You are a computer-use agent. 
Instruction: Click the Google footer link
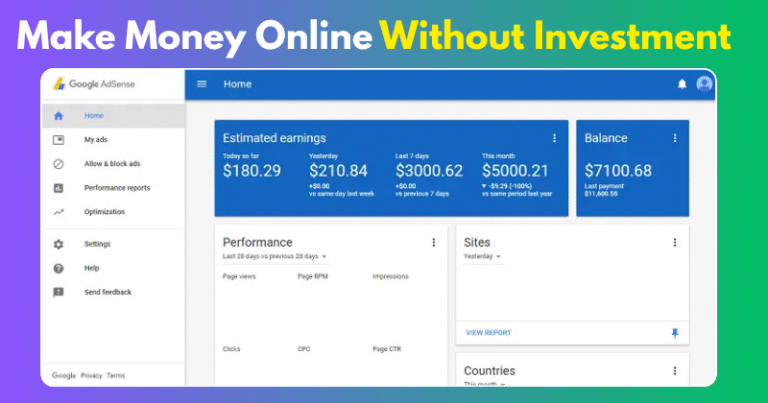[64, 376]
